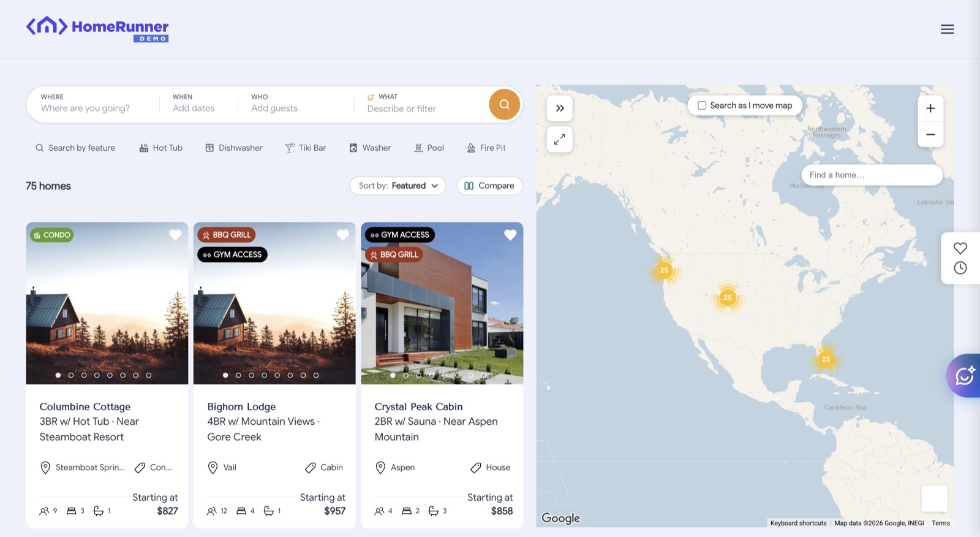
Task: Filter by Tiki Bar feature
Action: (x=305, y=148)
